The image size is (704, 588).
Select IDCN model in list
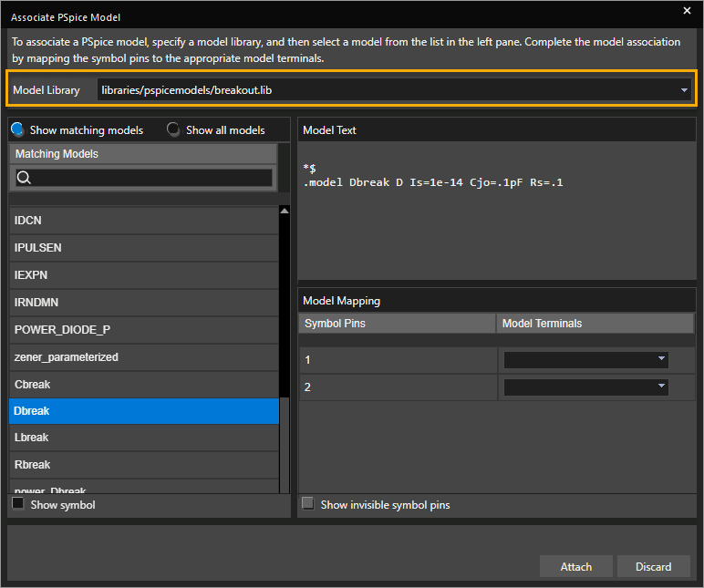[x=144, y=221]
